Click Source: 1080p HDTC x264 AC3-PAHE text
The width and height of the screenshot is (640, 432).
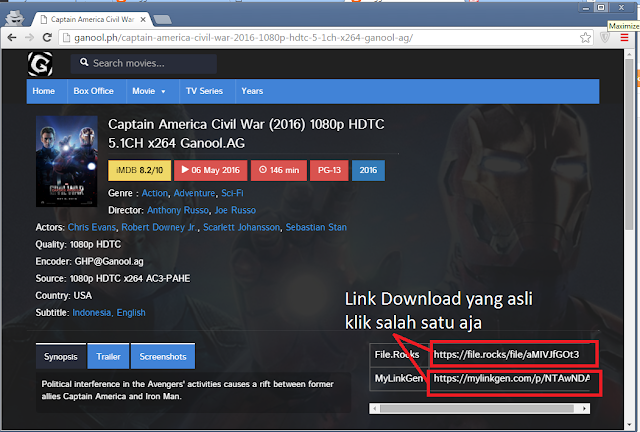coord(113,278)
